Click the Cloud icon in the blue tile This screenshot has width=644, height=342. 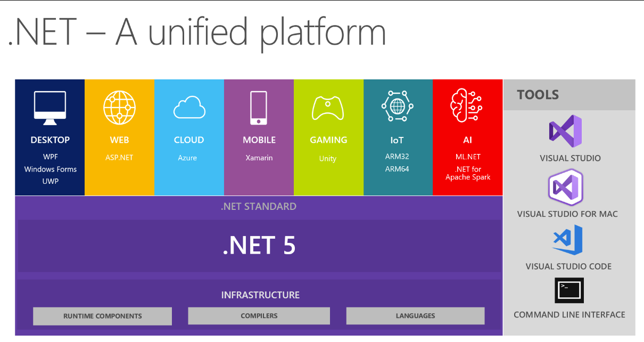[189, 107]
